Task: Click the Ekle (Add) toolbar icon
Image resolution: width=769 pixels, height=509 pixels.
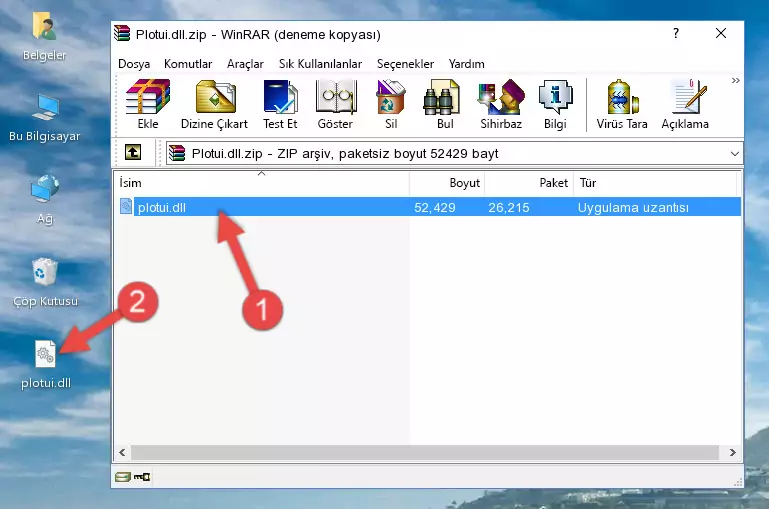Action: 148,104
